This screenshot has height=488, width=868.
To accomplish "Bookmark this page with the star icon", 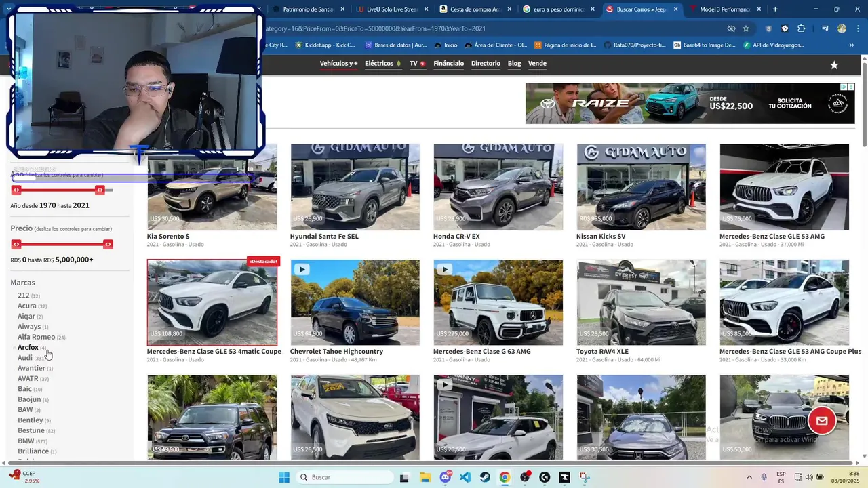I will (746, 28).
